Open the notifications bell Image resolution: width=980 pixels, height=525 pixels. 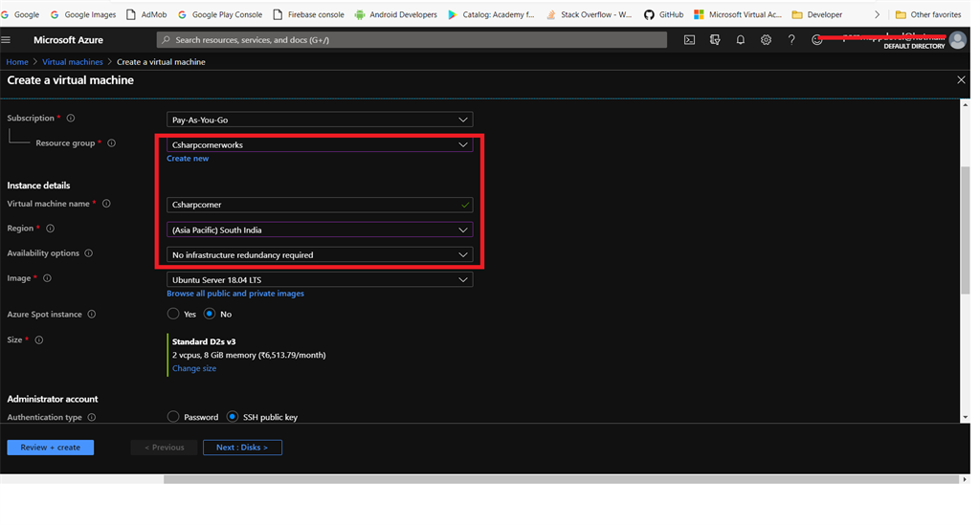coord(741,40)
